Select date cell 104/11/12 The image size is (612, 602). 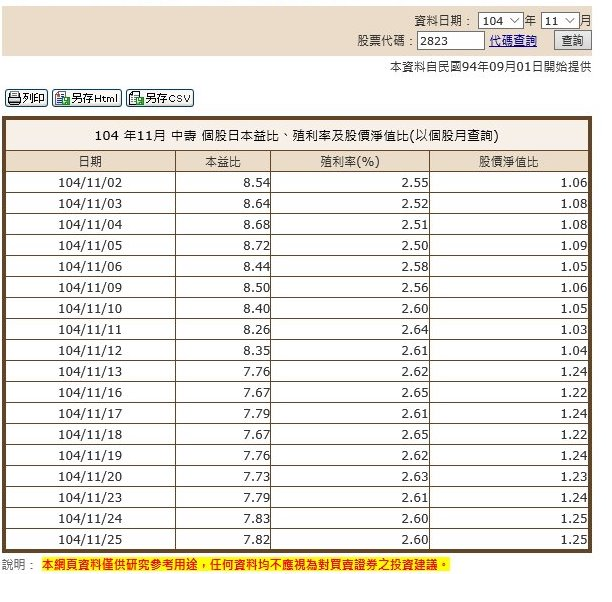(90, 351)
